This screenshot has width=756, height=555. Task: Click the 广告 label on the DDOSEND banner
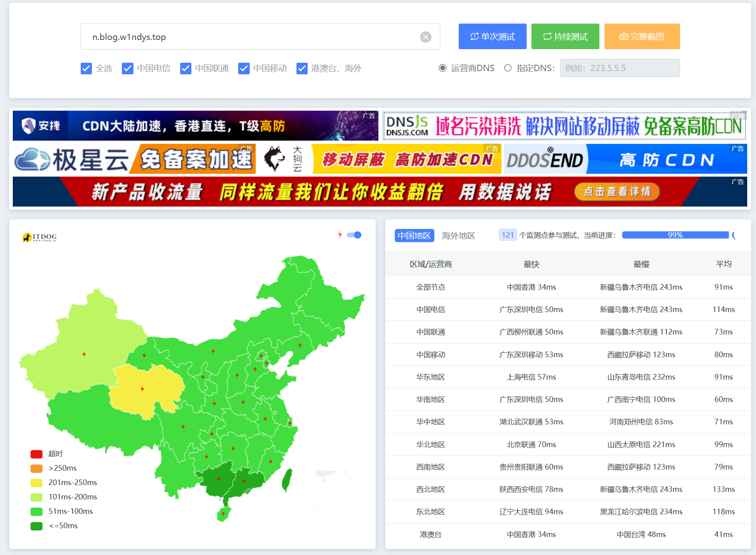point(738,149)
